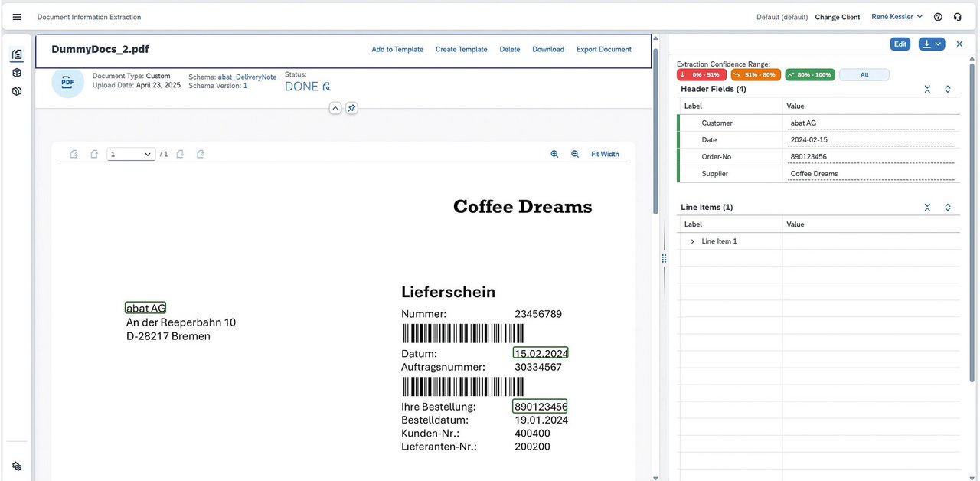This screenshot has width=980, height=481.
Task: Open the abat_DeliveryNote schema link
Action: point(247,77)
